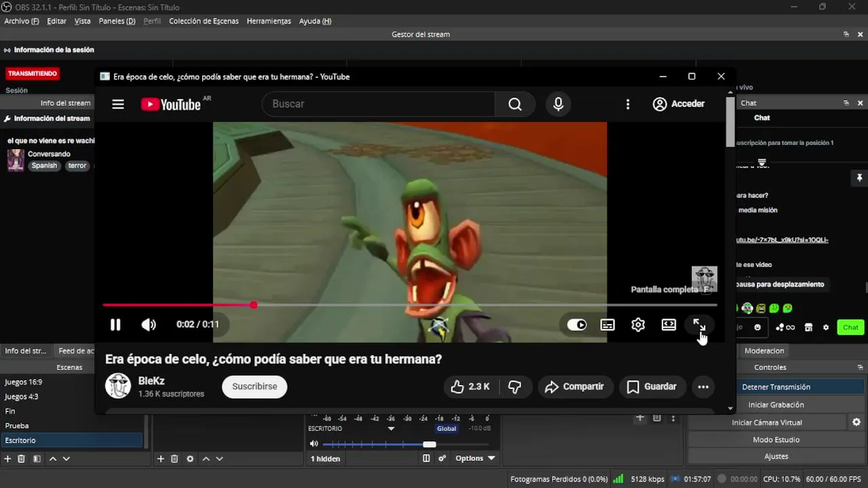Send message with green Chat button
868x488 pixels.
coord(850,327)
